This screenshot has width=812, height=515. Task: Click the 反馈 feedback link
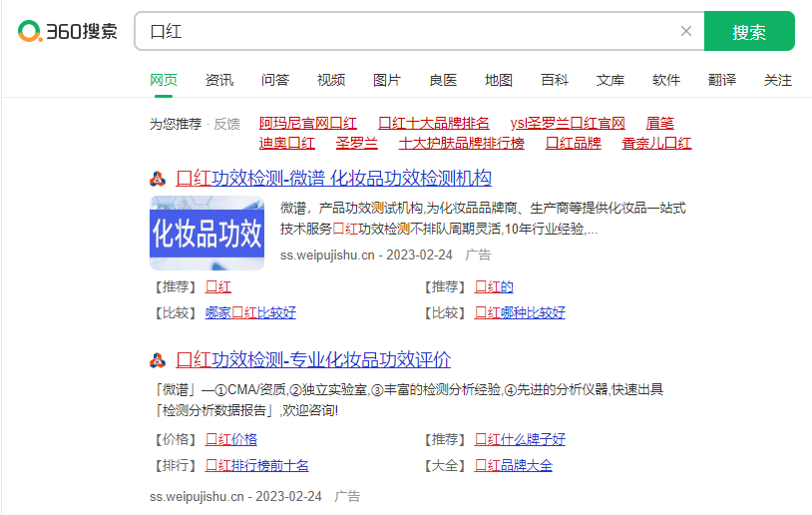coord(226,124)
